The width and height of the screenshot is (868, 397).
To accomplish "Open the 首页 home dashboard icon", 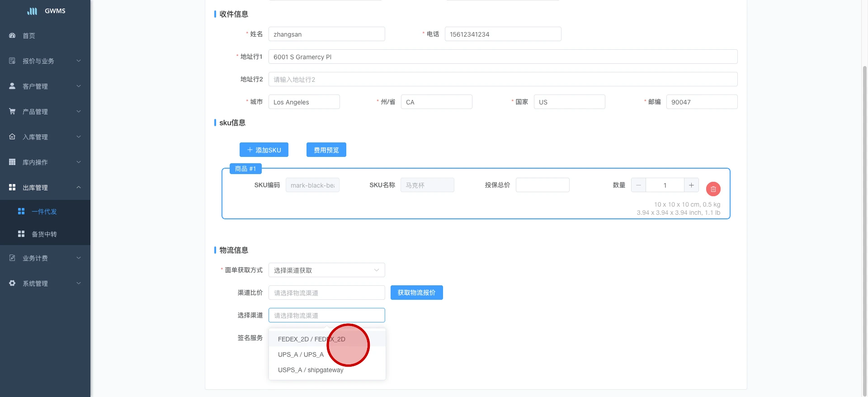I will tap(12, 35).
